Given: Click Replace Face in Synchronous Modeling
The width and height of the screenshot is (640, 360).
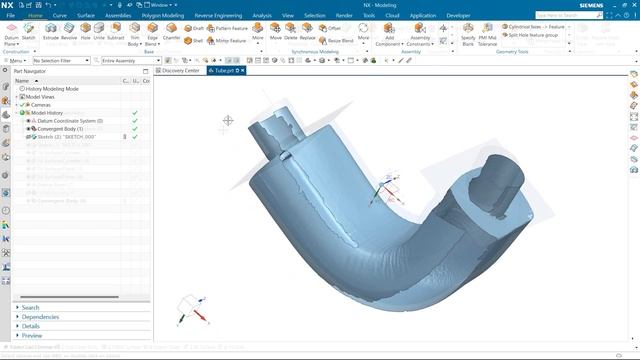Looking at the screenshot, I should point(307,31).
